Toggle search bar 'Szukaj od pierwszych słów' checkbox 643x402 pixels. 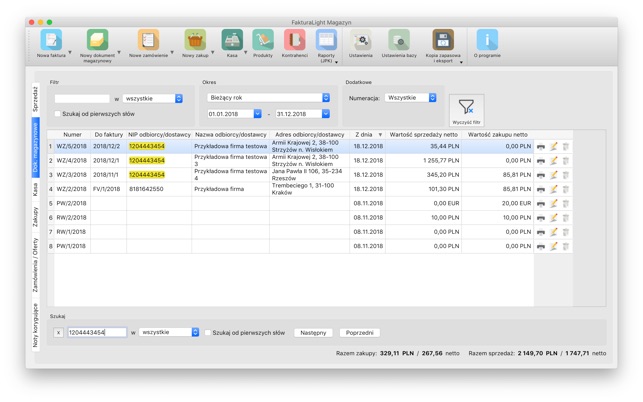(x=209, y=333)
